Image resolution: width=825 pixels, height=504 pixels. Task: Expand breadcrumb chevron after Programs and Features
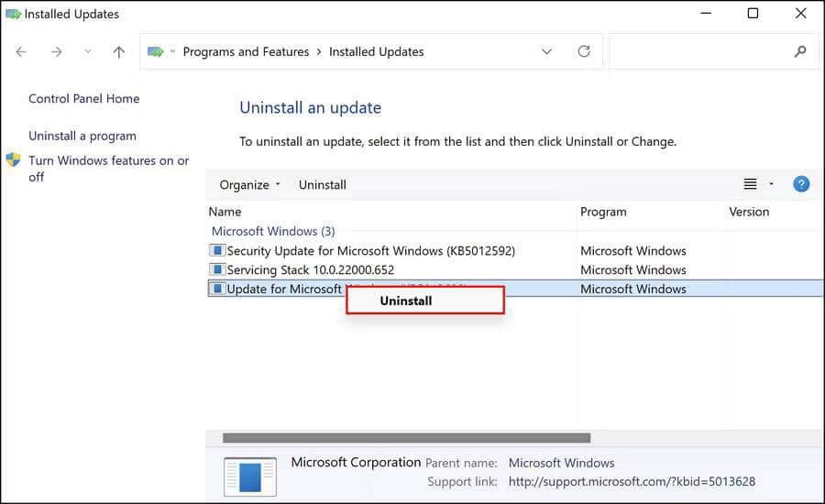[x=319, y=51]
